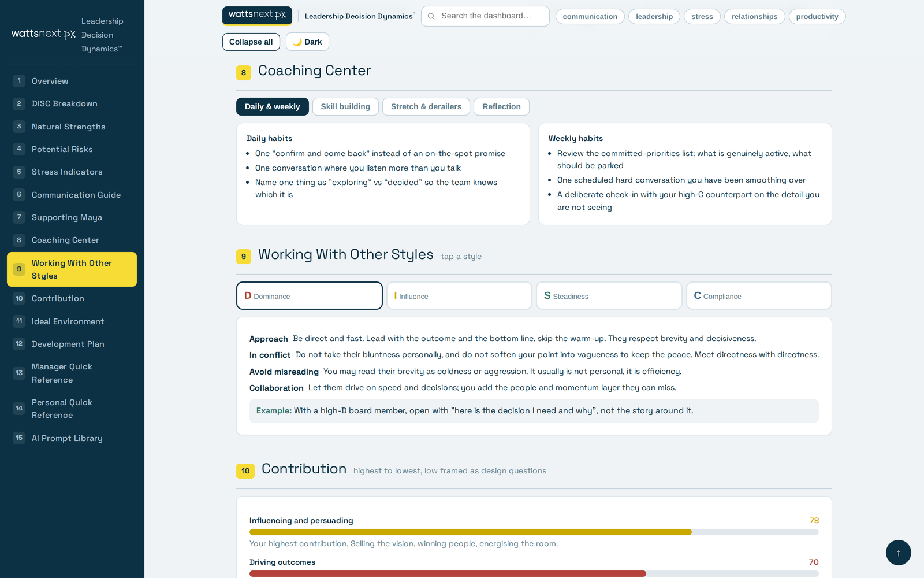Viewport: 924px width, 578px height.
Task: Navigate to Development Plan
Action: [x=72, y=344]
